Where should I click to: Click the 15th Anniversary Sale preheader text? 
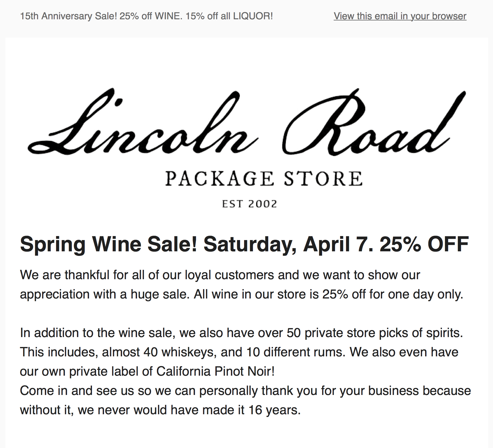146,16
